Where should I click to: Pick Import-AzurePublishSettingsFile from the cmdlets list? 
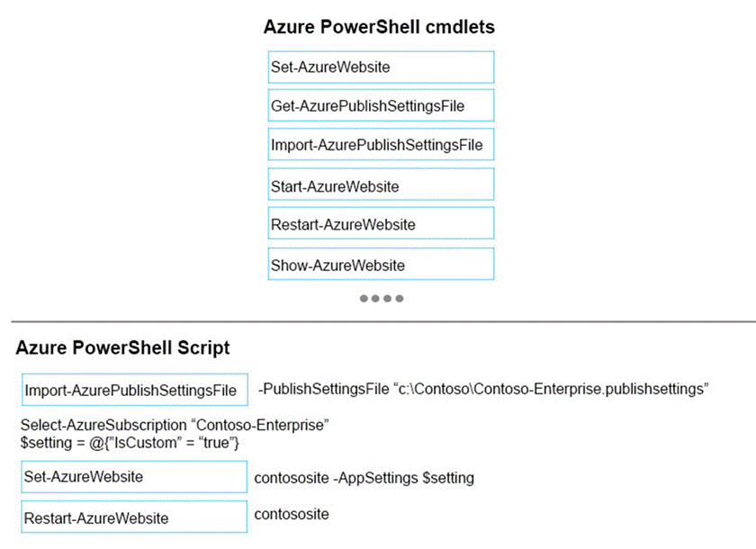(x=381, y=145)
